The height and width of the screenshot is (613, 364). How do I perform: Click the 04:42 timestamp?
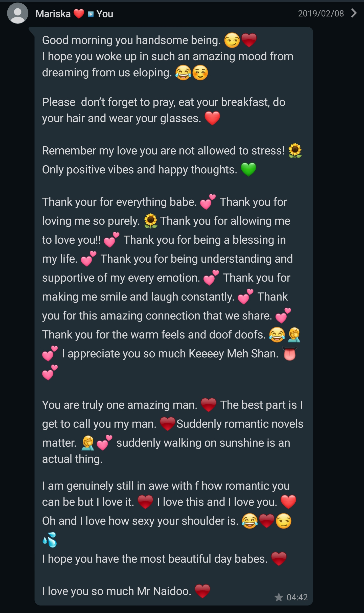coord(297,597)
